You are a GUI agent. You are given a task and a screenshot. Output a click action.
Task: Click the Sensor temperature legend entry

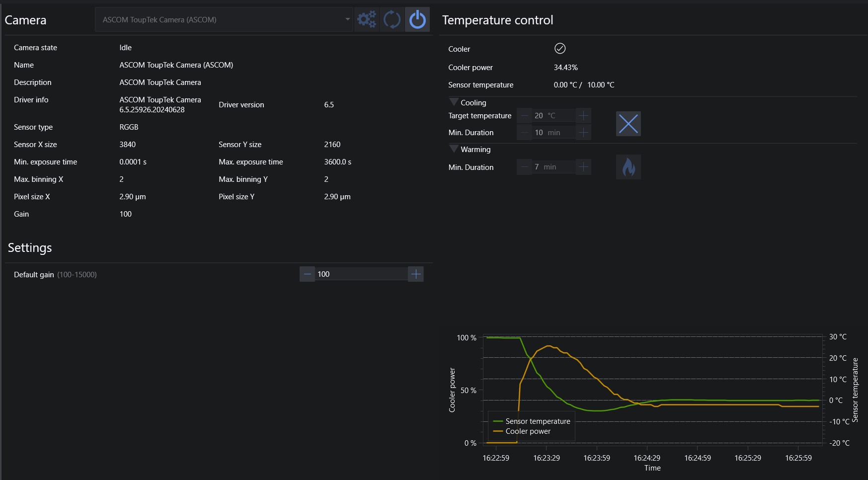[532, 421]
